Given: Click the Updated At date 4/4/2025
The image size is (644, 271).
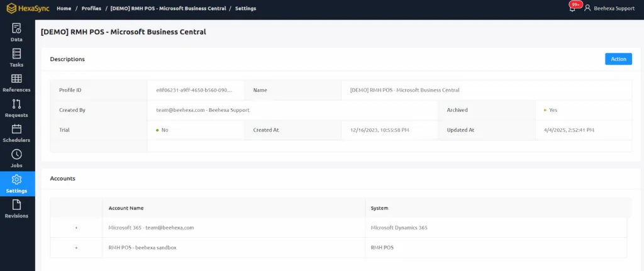Looking at the screenshot, I should tap(569, 130).
